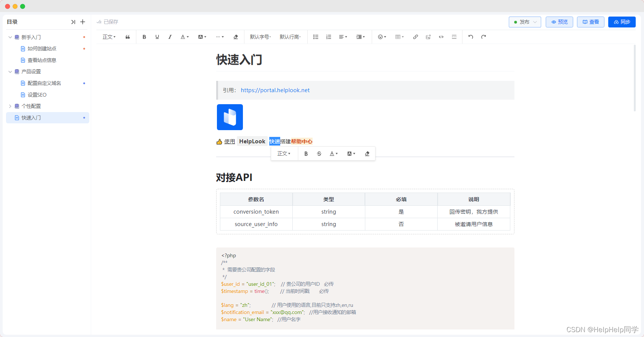644x337 pixels.
Task: Open the main toolbar background color dropdown
Action: coord(202,37)
